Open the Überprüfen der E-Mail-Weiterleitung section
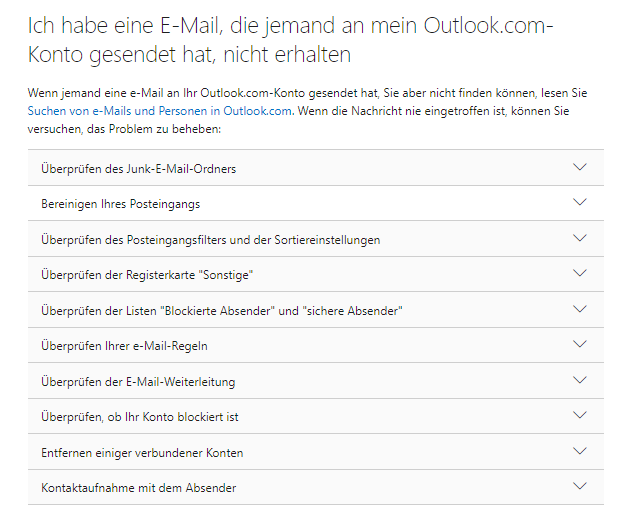The height and width of the screenshot is (529, 629). [x=316, y=381]
